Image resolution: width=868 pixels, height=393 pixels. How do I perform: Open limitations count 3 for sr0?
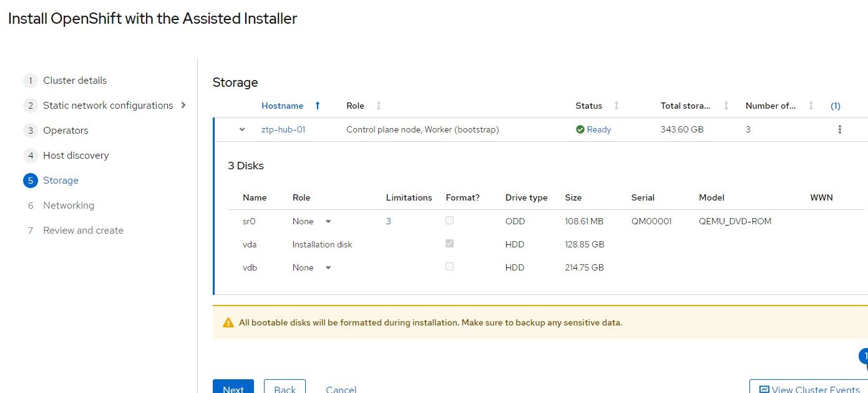(389, 221)
